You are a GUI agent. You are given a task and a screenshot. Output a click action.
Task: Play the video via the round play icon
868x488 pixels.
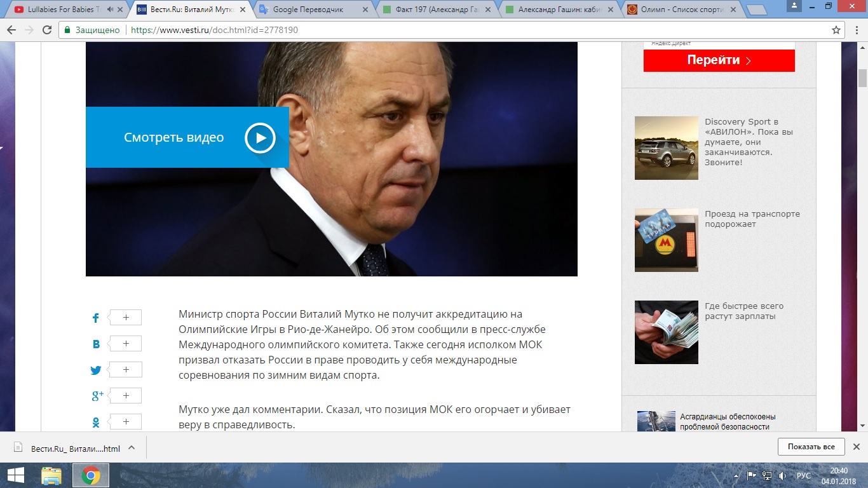pyautogui.click(x=260, y=137)
